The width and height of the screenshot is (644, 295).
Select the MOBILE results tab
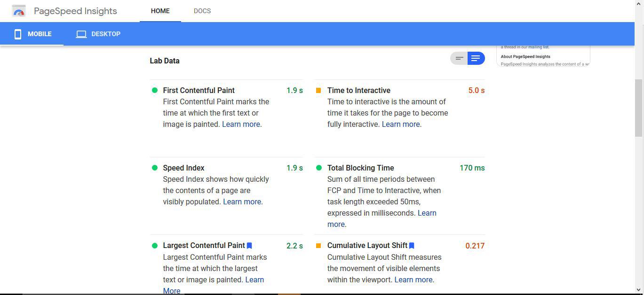[32, 34]
